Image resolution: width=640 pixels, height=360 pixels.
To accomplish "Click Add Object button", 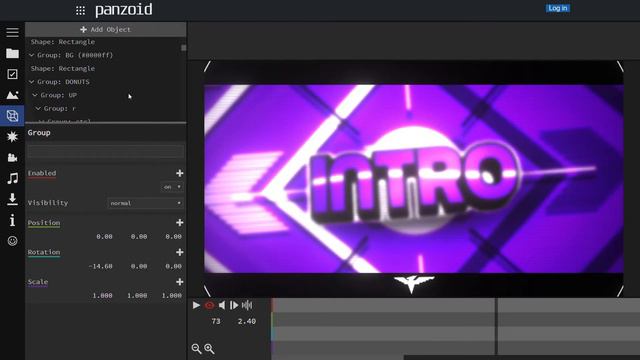I will pyautogui.click(x=106, y=29).
